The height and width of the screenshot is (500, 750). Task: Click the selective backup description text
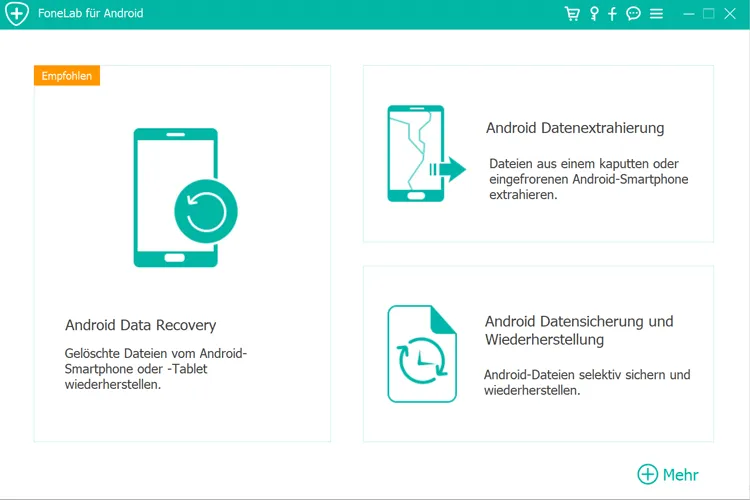point(587,383)
